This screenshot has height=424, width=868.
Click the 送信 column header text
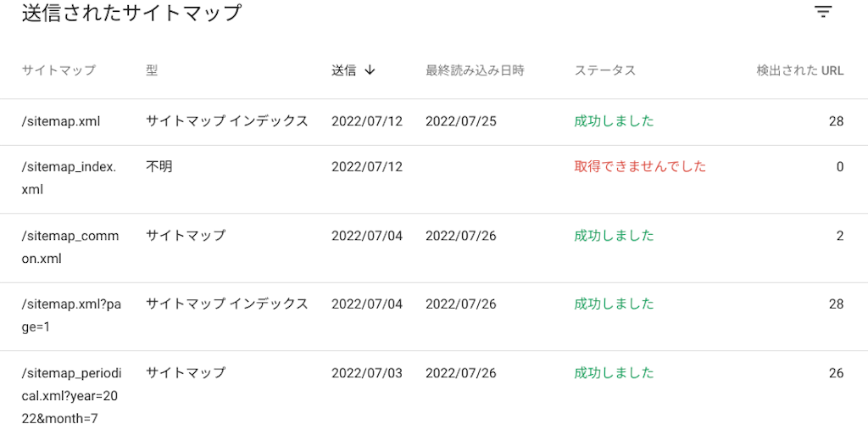(x=344, y=70)
